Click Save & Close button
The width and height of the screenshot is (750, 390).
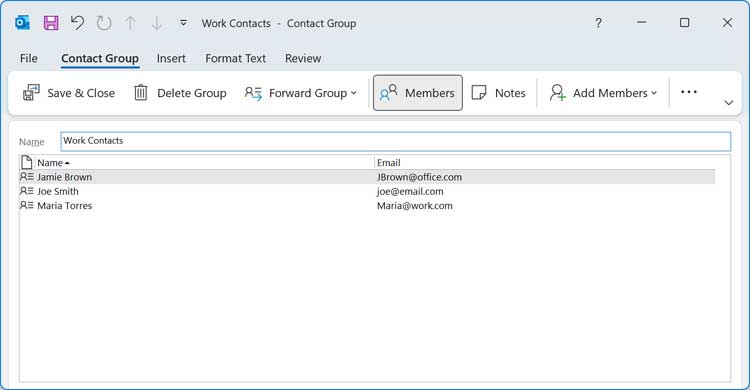[x=69, y=93]
